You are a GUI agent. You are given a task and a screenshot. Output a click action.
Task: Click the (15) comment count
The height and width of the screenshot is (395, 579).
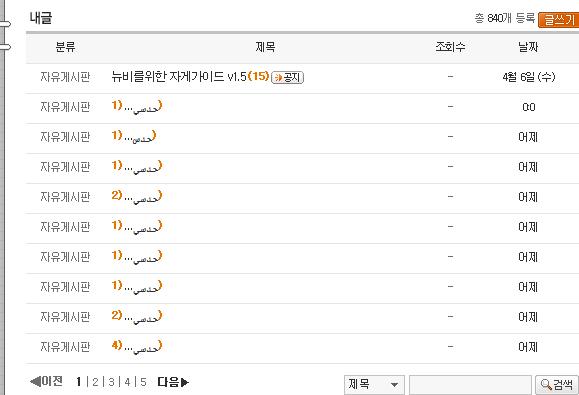tap(258, 76)
